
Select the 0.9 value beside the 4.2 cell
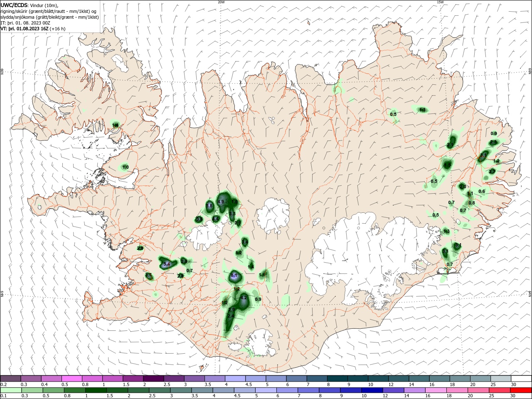point(258,299)
